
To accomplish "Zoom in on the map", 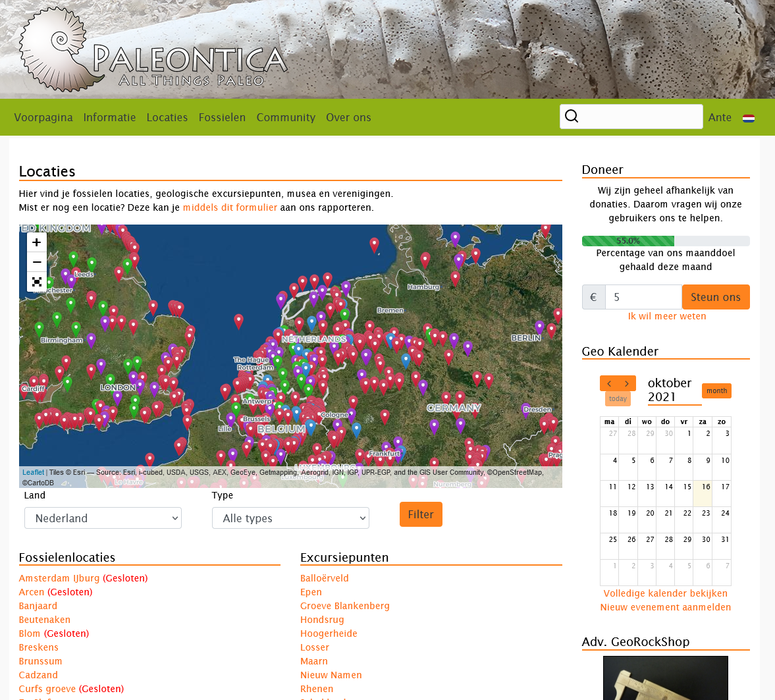I will point(37,242).
